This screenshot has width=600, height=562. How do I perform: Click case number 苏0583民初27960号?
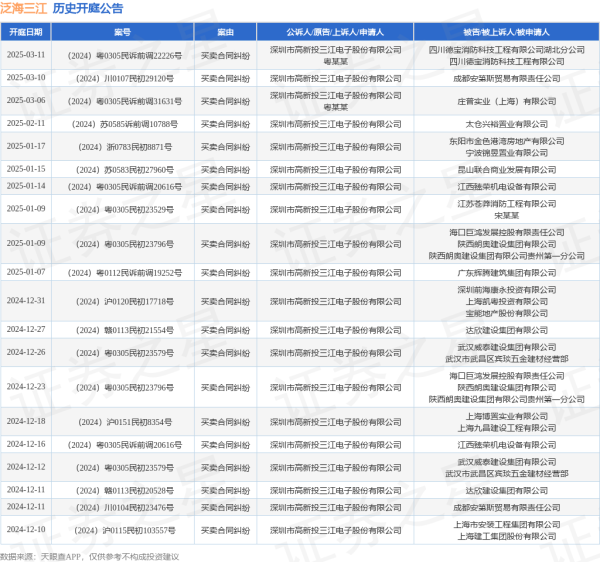point(125,170)
